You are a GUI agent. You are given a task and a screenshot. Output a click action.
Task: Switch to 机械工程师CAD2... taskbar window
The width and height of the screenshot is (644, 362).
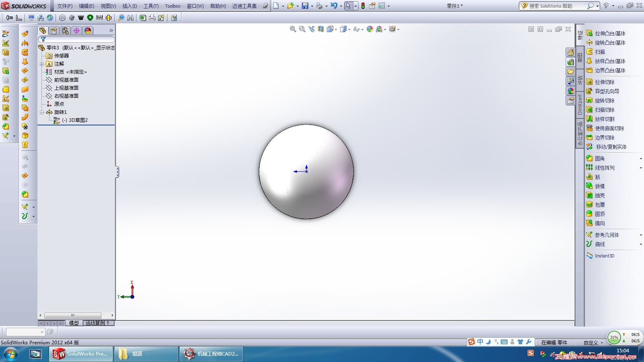211,354
